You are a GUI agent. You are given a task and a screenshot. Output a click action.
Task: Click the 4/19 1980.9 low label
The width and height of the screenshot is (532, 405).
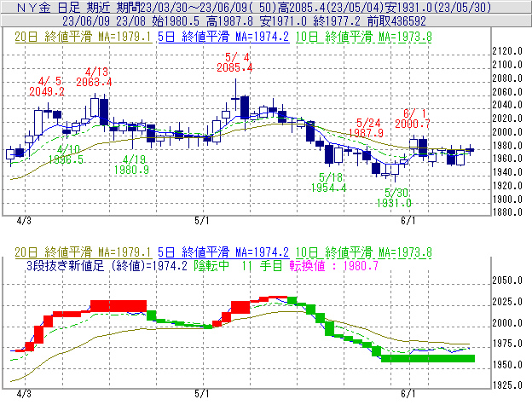(131, 165)
